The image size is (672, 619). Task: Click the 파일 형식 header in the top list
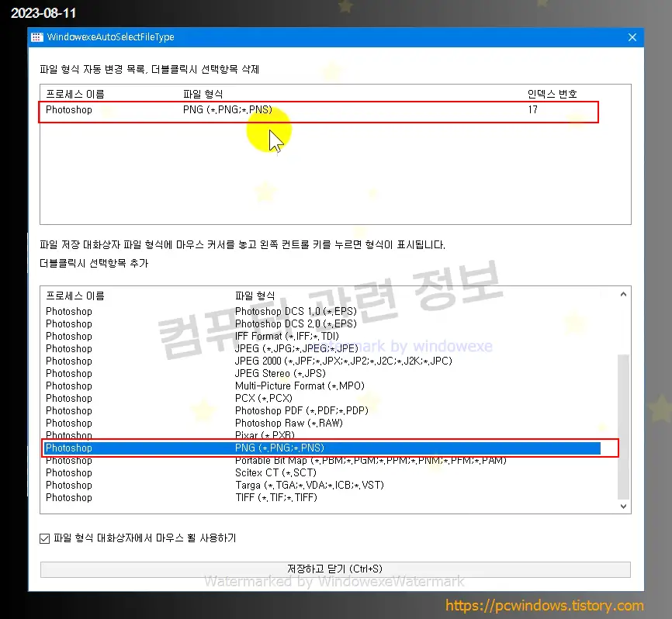pyautogui.click(x=203, y=94)
